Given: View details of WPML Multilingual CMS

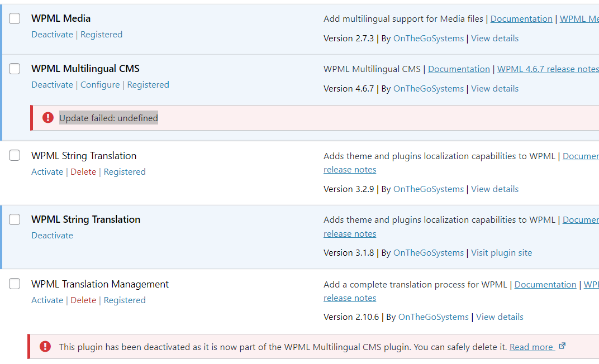Looking at the screenshot, I should tap(495, 89).
